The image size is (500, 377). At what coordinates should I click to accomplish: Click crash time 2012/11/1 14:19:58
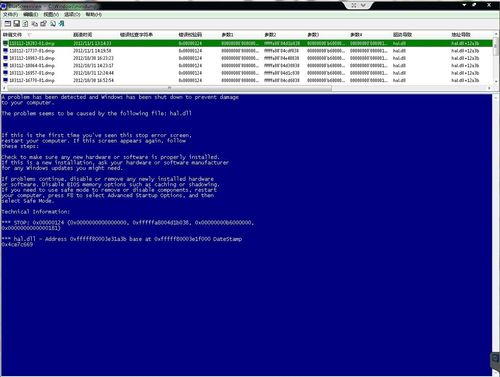pyautogui.click(x=92, y=51)
